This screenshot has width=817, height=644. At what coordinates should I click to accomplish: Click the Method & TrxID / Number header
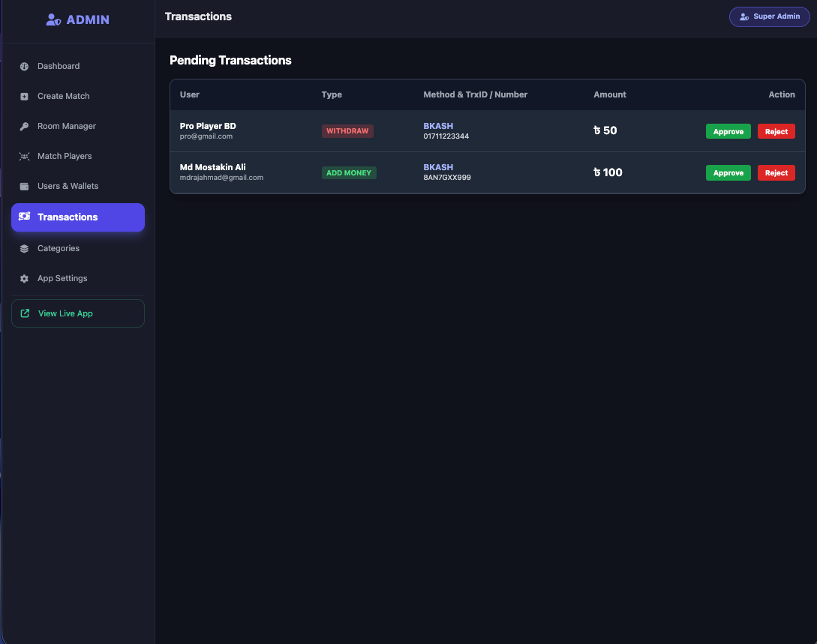(475, 94)
